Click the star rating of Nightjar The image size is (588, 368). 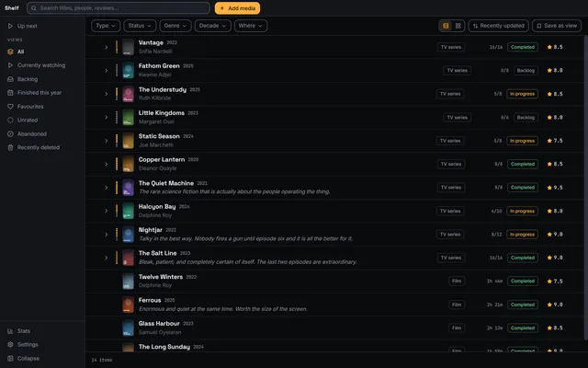click(x=555, y=235)
